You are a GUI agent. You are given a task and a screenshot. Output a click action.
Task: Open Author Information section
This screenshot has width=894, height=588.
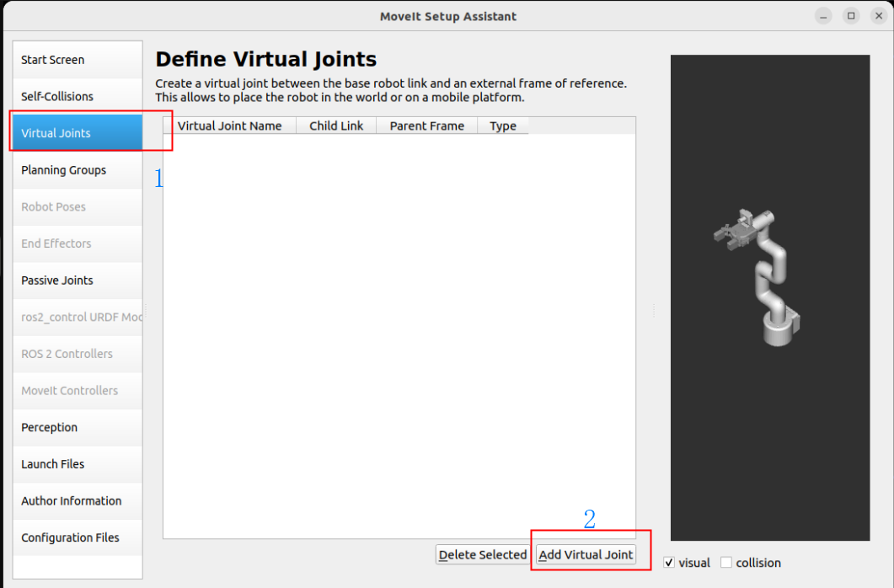(x=78, y=501)
